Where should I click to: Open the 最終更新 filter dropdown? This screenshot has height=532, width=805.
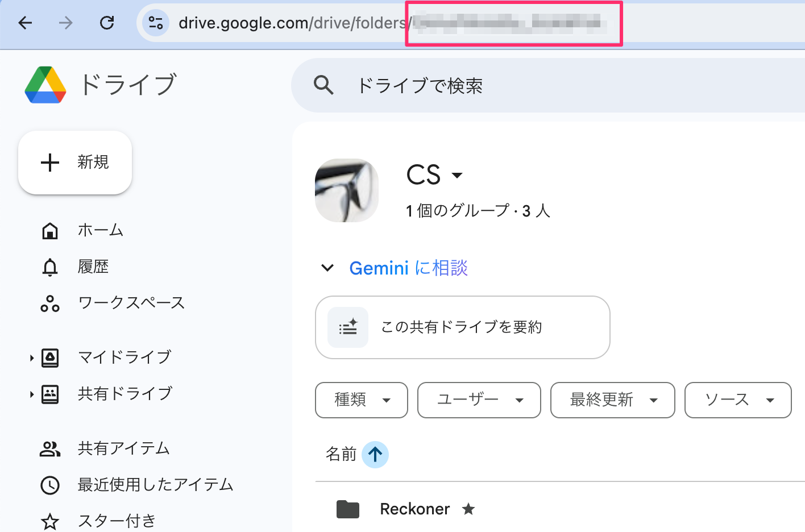coord(612,400)
